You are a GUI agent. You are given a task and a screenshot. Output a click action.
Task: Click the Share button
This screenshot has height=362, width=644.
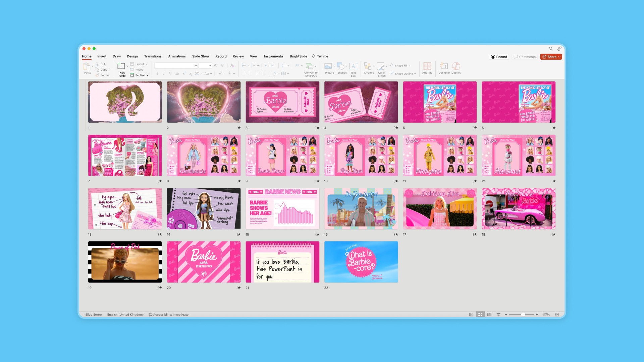551,57
